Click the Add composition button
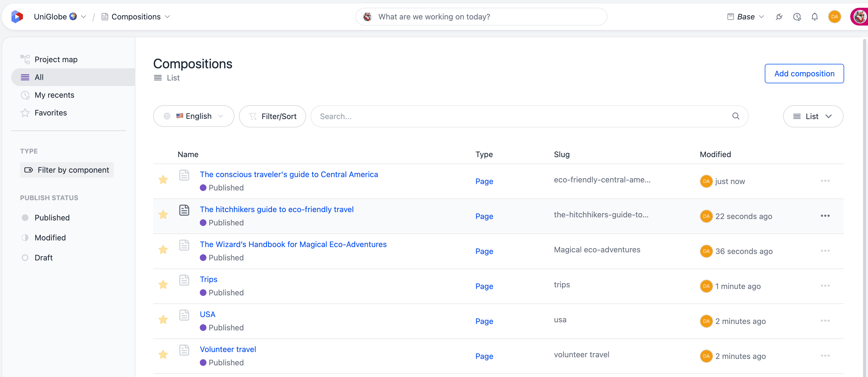868x377 pixels. tap(804, 74)
